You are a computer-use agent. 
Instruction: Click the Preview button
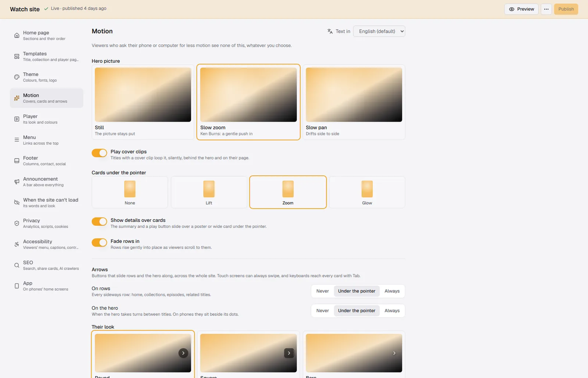pyautogui.click(x=521, y=9)
